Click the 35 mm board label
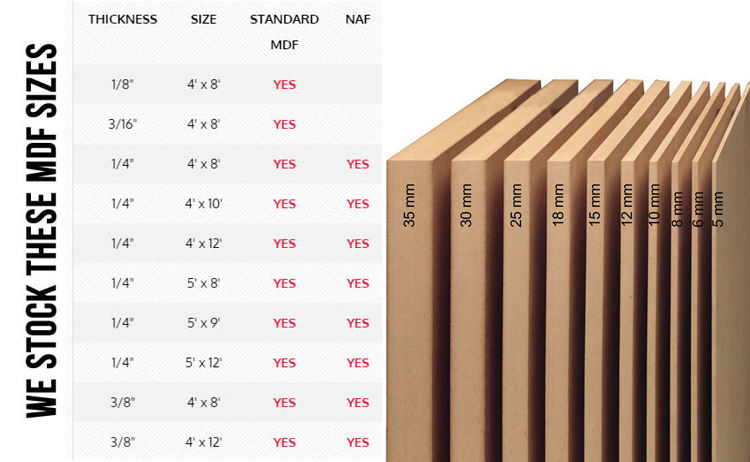Viewport: 750px width, 462px height. pos(410,204)
